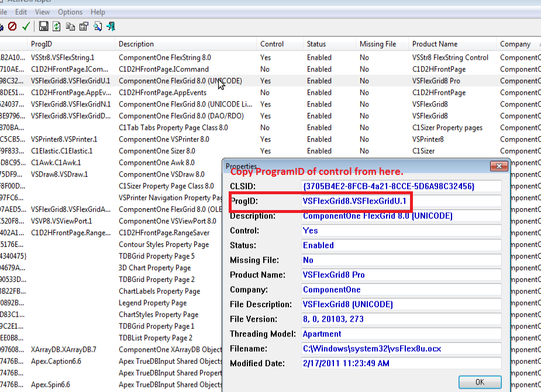Click the Company field showing ComponentOne
Screen dimensions: 541x392
pos(401,290)
